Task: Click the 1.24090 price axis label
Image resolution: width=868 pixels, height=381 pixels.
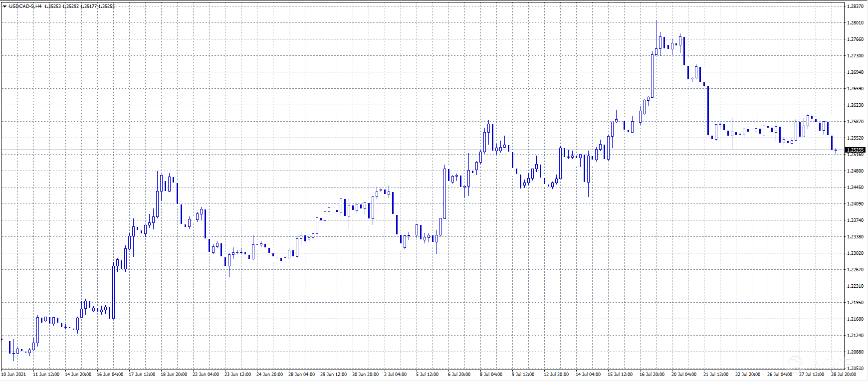Action: pyautogui.click(x=855, y=204)
